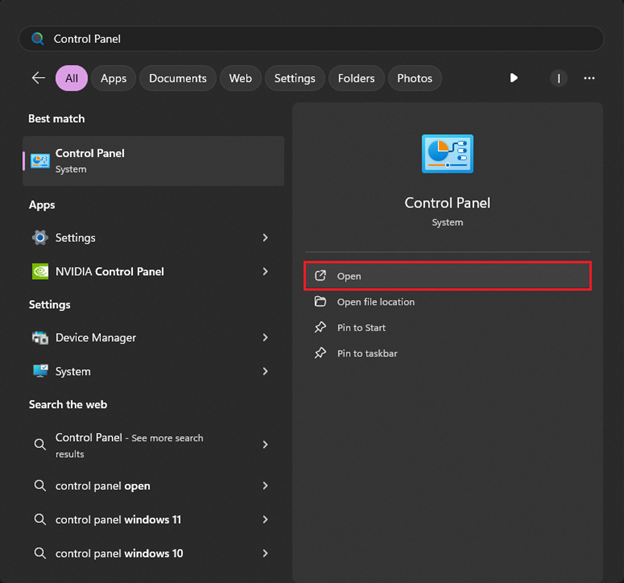The width and height of the screenshot is (624, 583).
Task: Switch to the Folders filter tab
Action: pos(356,78)
